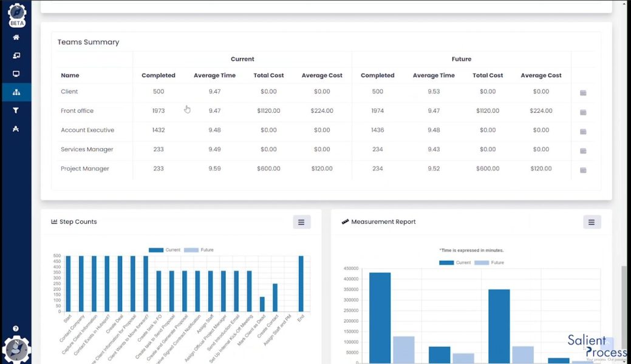Open the Step Counts chart hamburger menu
Viewport: 631px width, 364px height.
pos(302,222)
